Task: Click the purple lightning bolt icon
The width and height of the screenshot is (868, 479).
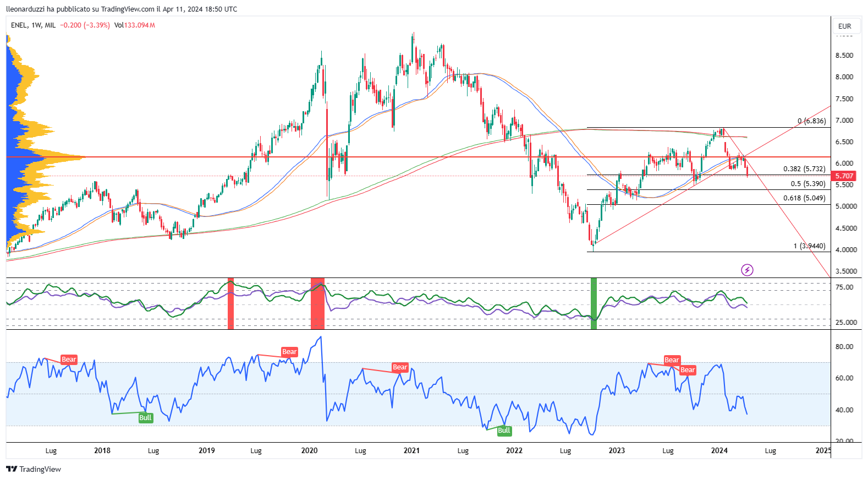Action: [747, 270]
